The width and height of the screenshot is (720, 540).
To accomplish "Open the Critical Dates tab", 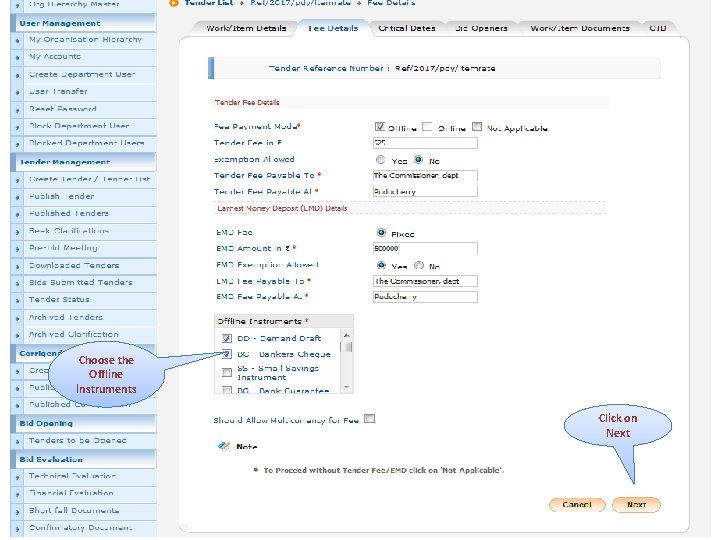I will (406, 28).
